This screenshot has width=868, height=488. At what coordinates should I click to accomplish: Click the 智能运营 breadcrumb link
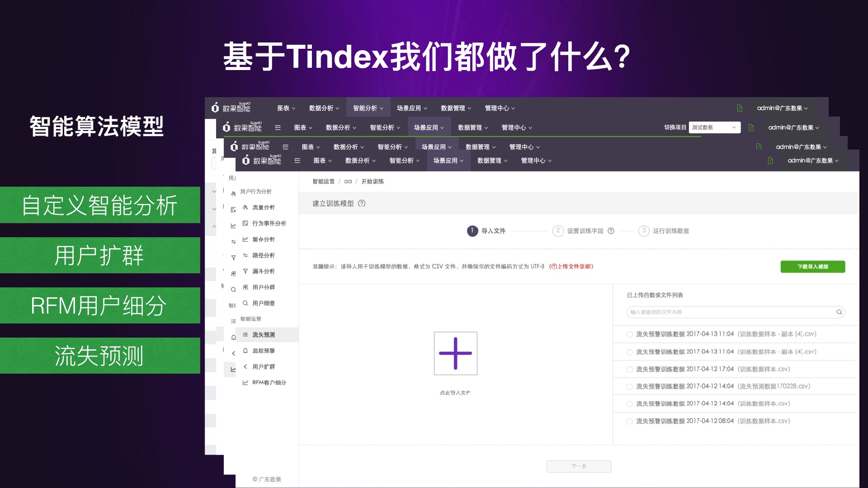[x=323, y=181]
